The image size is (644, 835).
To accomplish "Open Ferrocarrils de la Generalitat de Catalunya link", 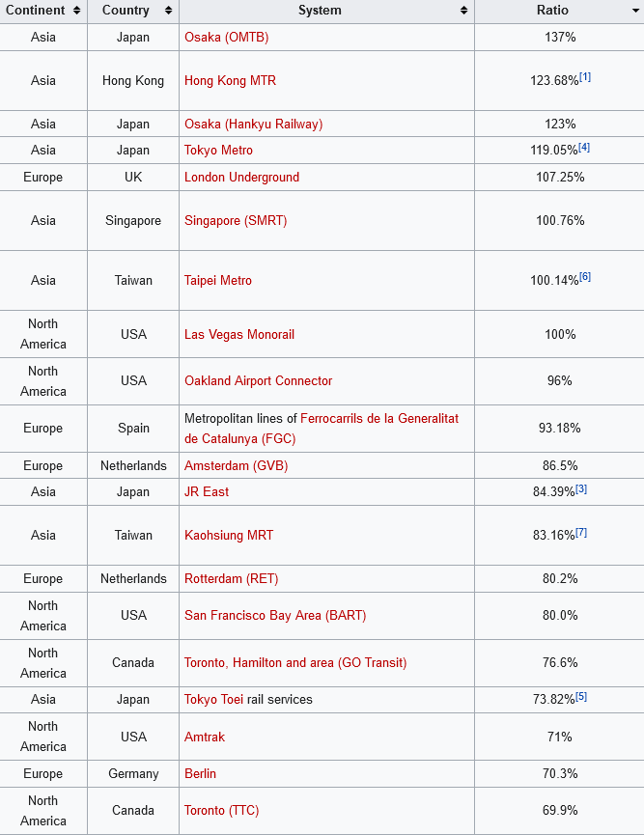I will [379, 418].
